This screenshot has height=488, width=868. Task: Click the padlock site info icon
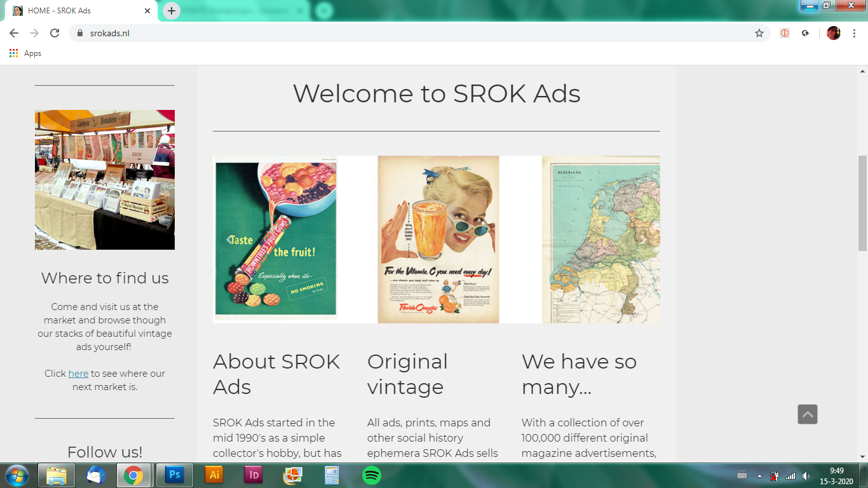click(80, 33)
